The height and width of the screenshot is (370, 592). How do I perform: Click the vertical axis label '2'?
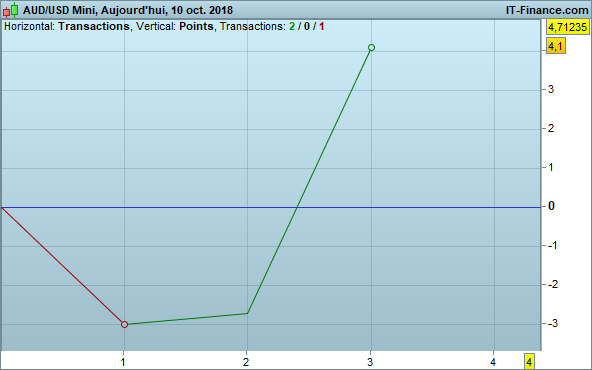(551, 128)
